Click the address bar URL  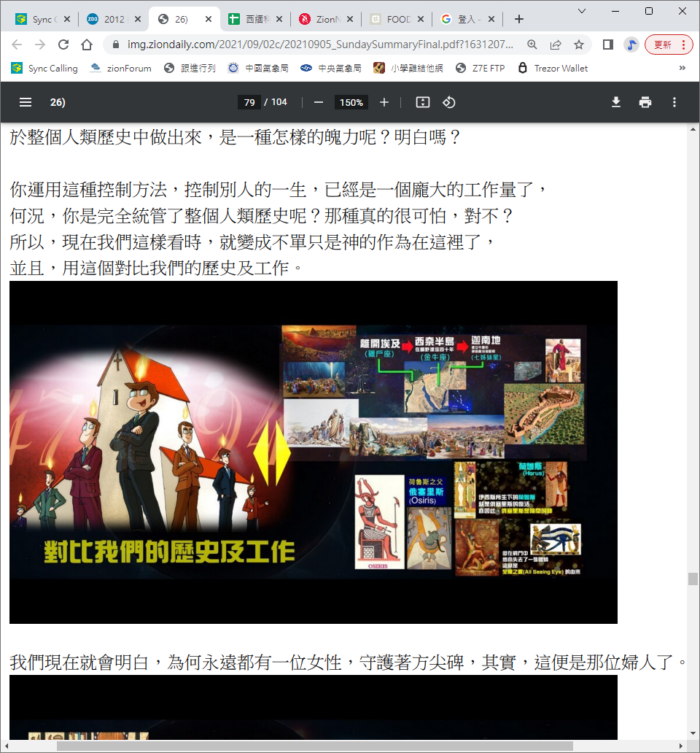[320, 45]
